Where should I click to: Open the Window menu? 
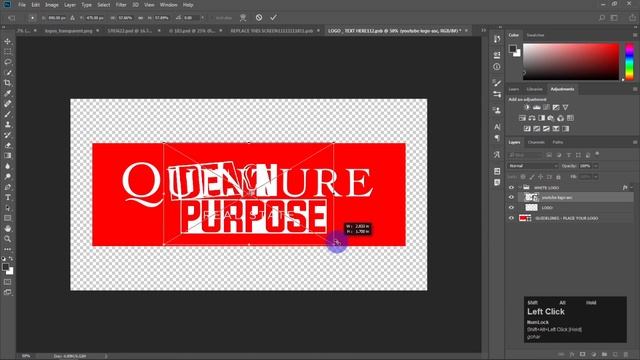(168, 5)
